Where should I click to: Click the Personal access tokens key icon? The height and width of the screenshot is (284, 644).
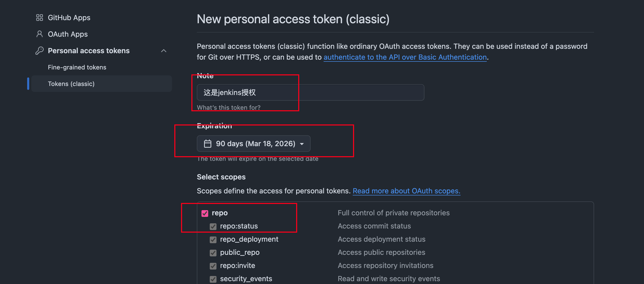point(40,51)
